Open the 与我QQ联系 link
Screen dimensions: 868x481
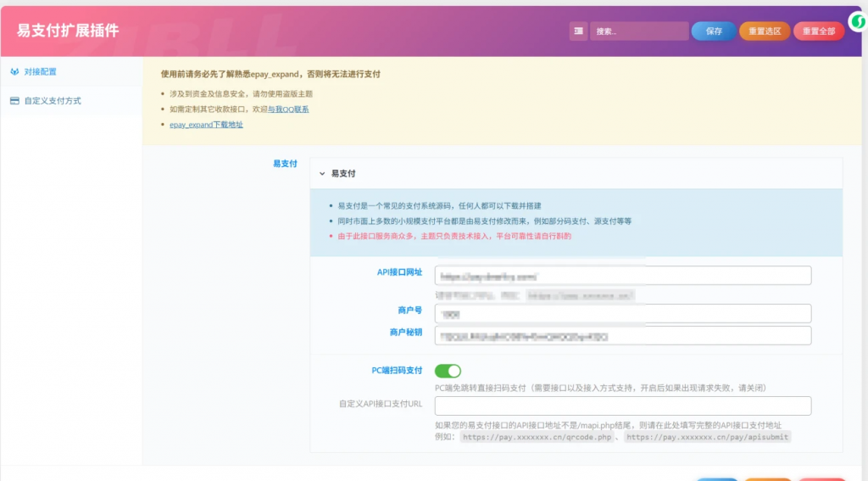click(x=288, y=109)
